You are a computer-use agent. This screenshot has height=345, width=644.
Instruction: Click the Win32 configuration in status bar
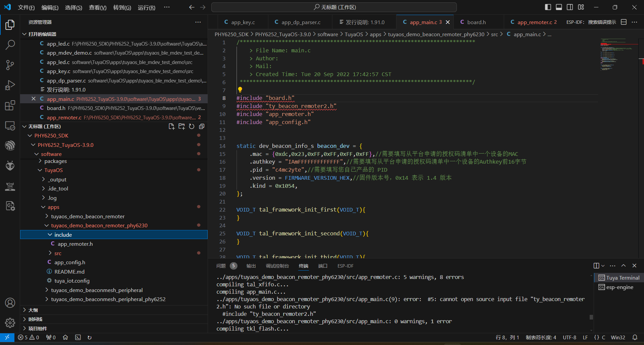(618, 337)
